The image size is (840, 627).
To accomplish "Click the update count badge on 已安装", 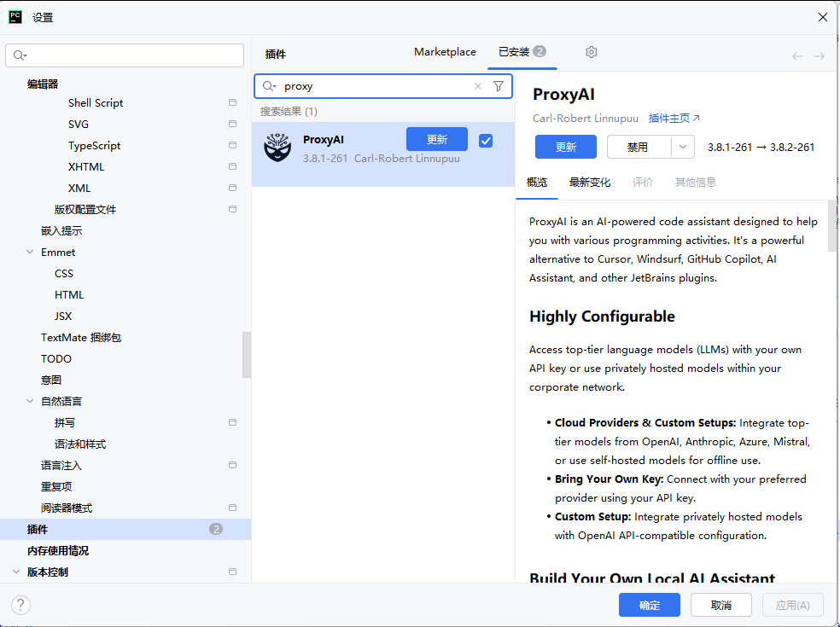I will point(540,51).
